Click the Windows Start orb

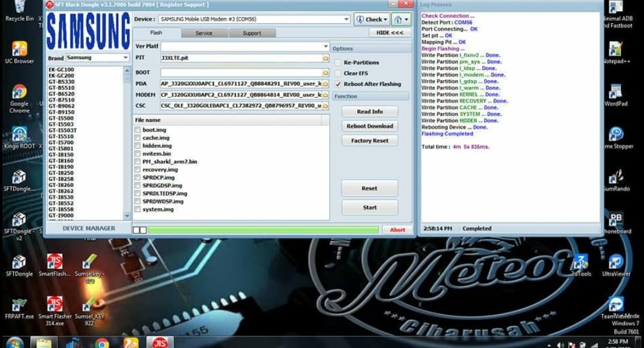coord(15,342)
